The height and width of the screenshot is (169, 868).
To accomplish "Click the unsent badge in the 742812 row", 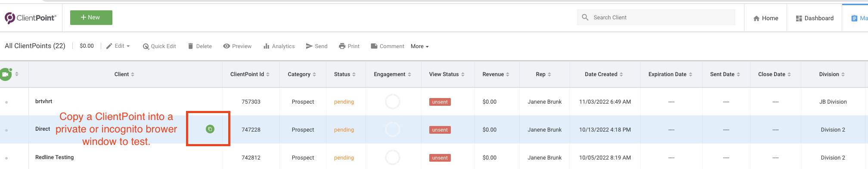I will [440, 158].
